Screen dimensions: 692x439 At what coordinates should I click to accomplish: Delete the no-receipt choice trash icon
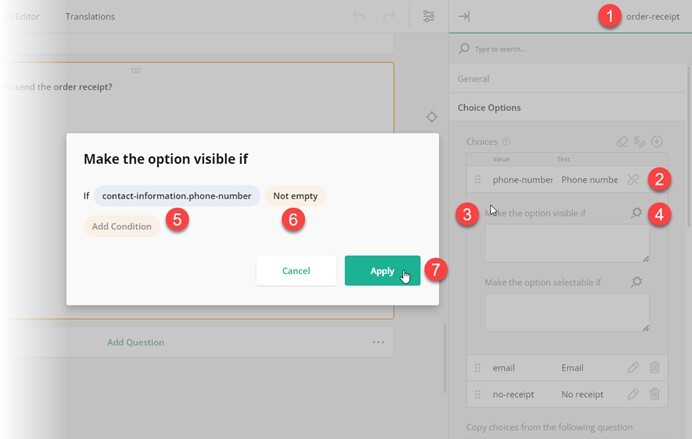[654, 394]
